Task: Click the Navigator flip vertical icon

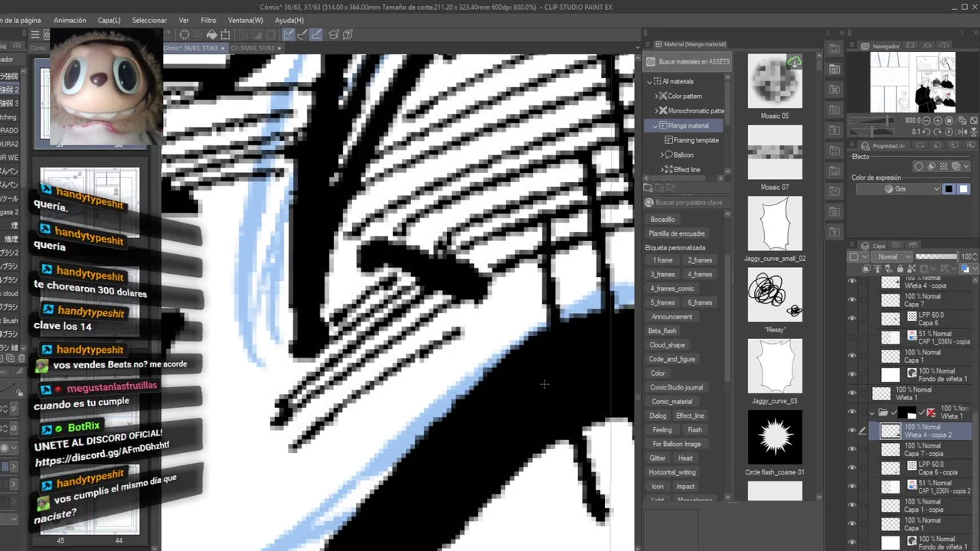Action: coord(974,132)
